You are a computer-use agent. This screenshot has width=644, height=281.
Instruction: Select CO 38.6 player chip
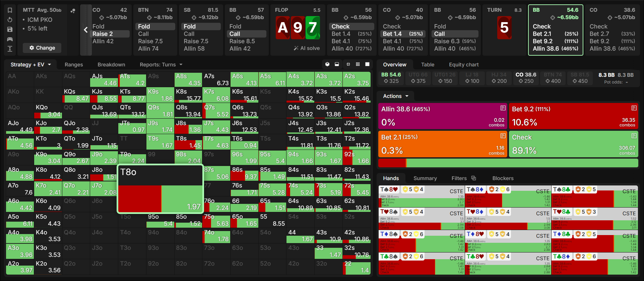526,78
